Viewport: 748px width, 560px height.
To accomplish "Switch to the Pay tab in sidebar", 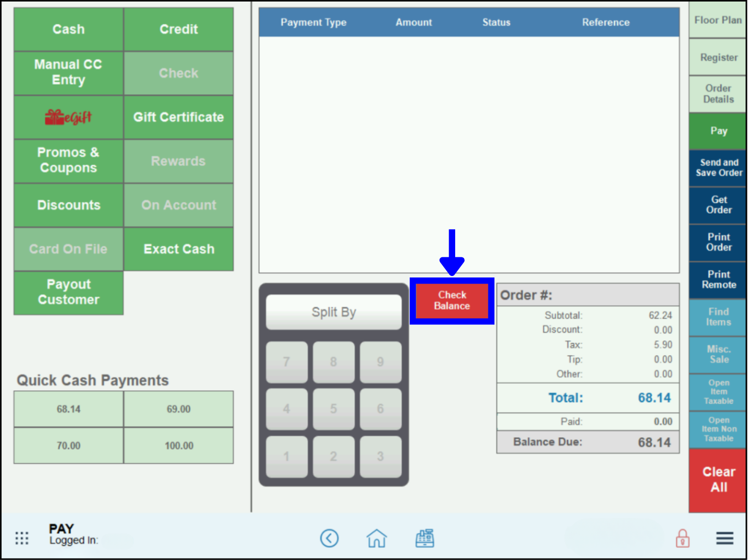I will (718, 131).
